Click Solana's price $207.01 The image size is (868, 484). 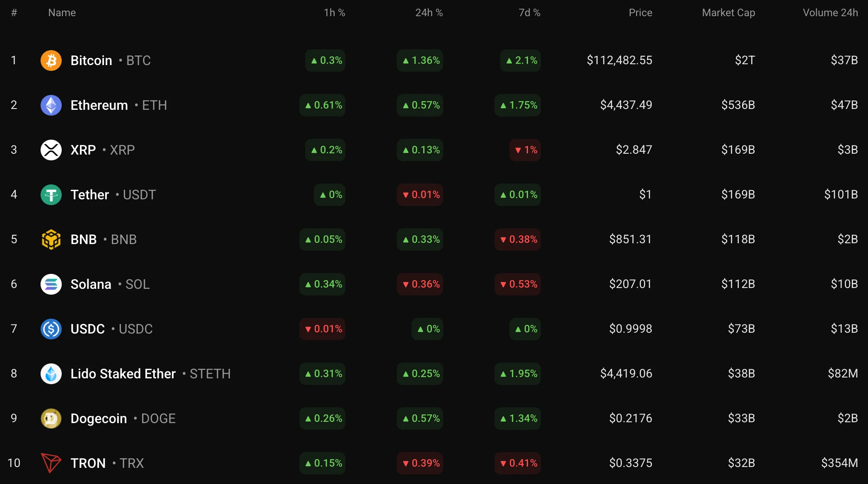[630, 284]
